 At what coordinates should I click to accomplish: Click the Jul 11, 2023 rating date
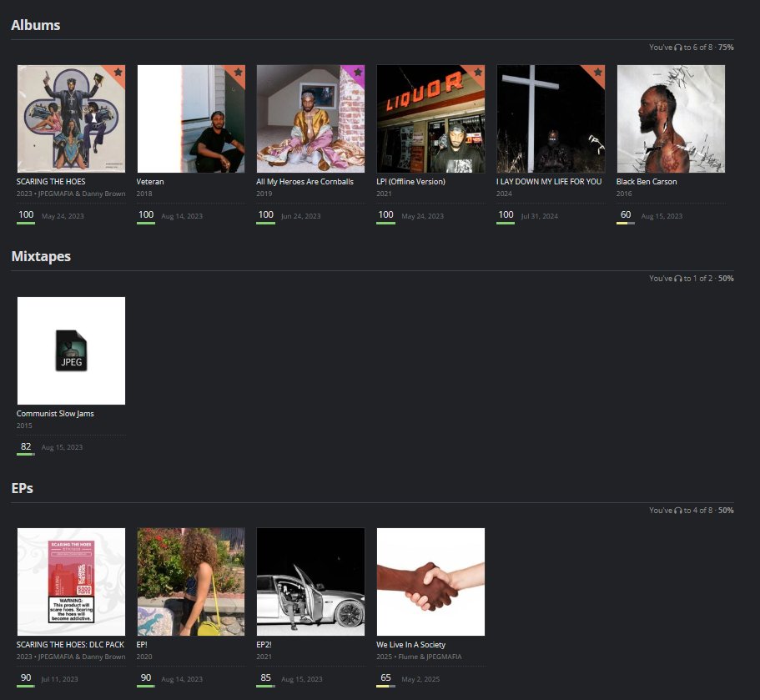pos(59,680)
